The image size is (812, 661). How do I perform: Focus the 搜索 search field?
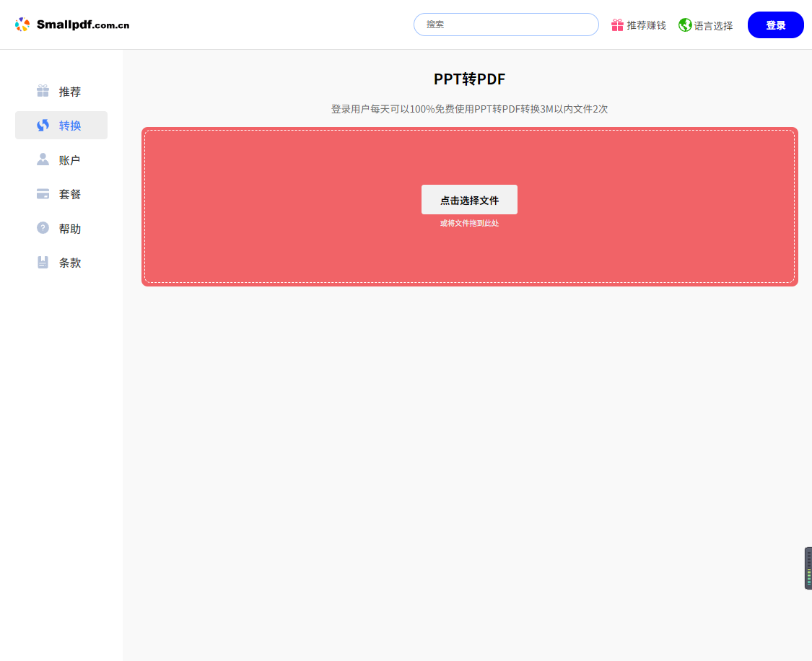[x=506, y=25]
